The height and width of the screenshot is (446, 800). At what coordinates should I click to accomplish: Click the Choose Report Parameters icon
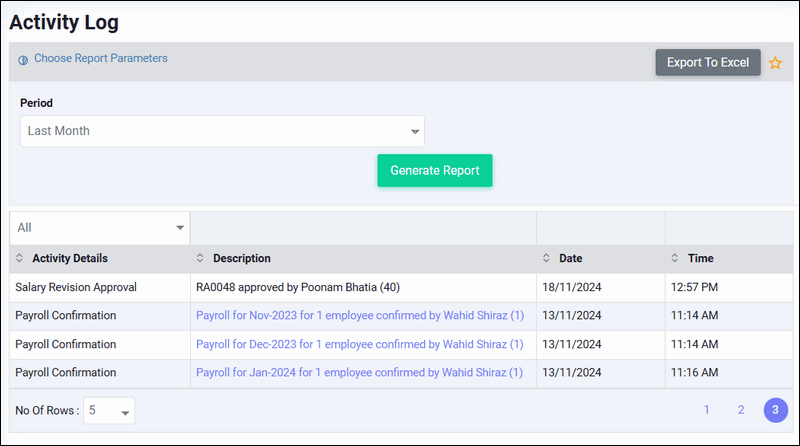23,60
